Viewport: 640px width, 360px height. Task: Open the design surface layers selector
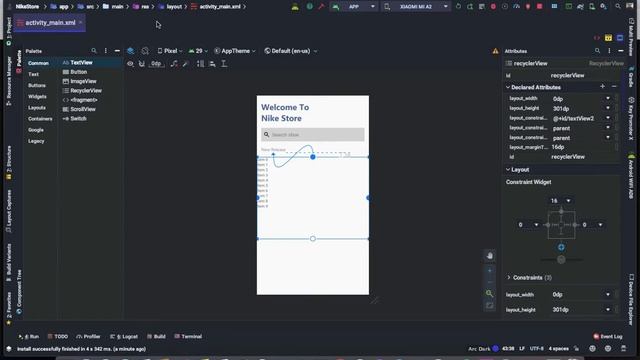[131, 51]
